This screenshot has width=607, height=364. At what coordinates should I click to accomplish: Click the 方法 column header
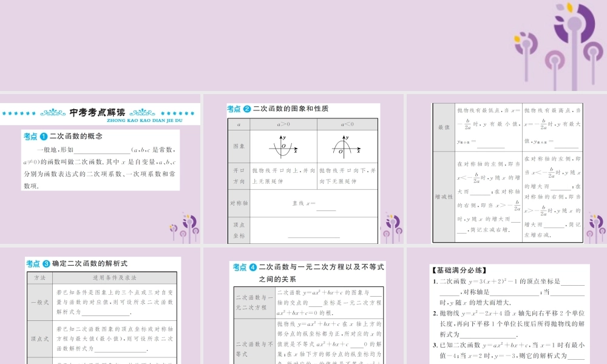39,278
